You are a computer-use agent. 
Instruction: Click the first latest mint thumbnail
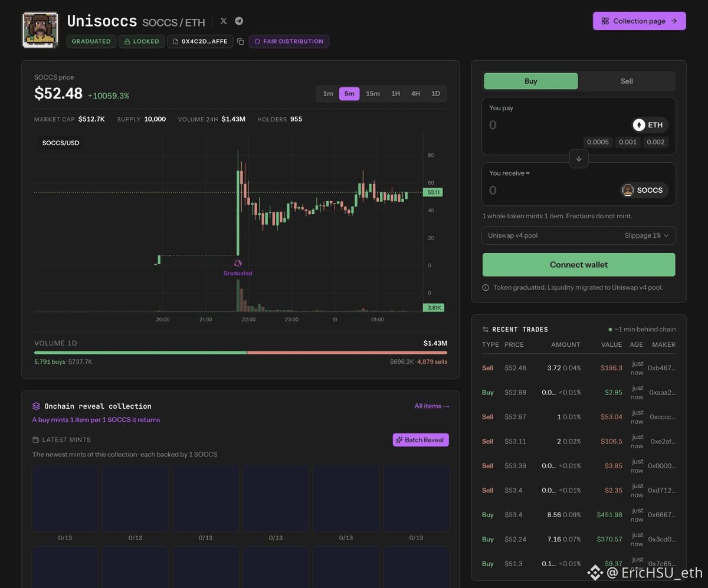(x=65, y=498)
